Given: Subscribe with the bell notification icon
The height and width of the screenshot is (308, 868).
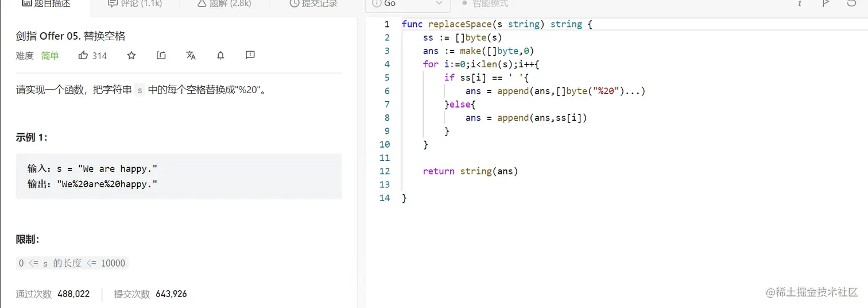Looking at the screenshot, I should 220,55.
